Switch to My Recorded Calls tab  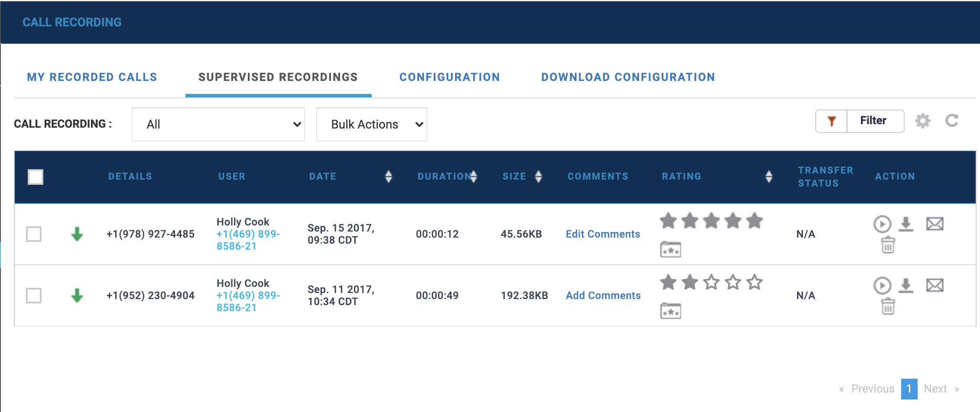(92, 77)
